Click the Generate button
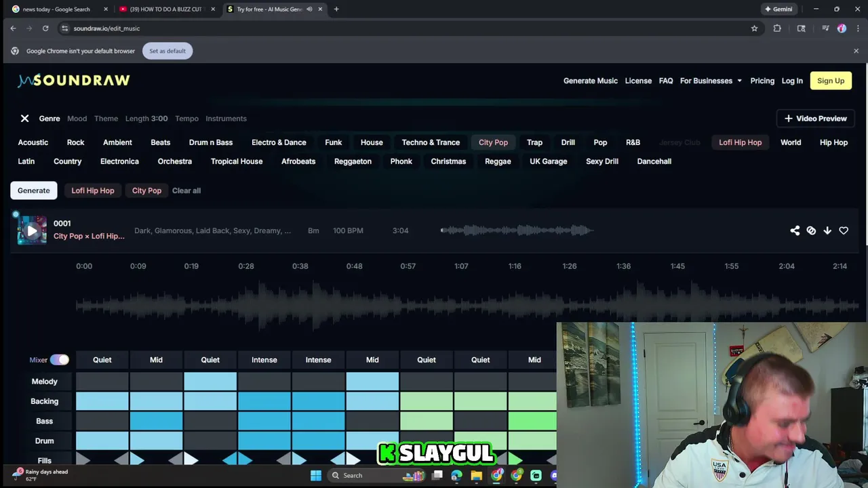The width and height of the screenshot is (868, 488). pos(34,190)
